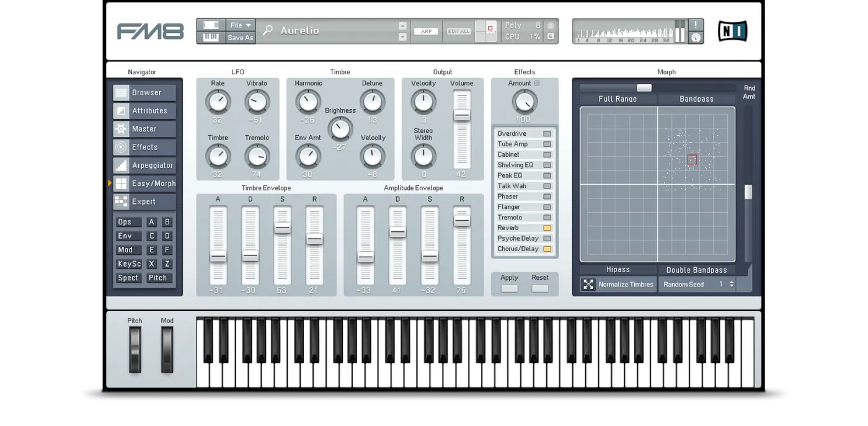Open the Effects page in Navigator

click(144, 147)
